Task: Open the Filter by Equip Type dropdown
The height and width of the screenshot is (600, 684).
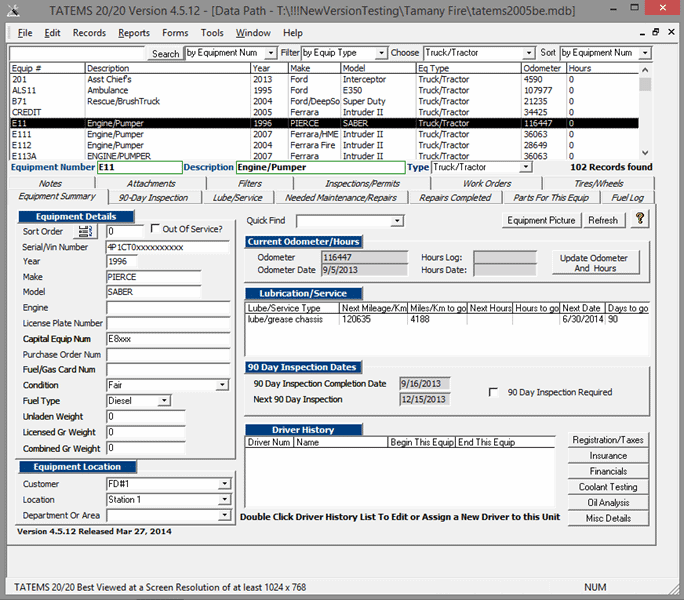Action: [x=381, y=53]
